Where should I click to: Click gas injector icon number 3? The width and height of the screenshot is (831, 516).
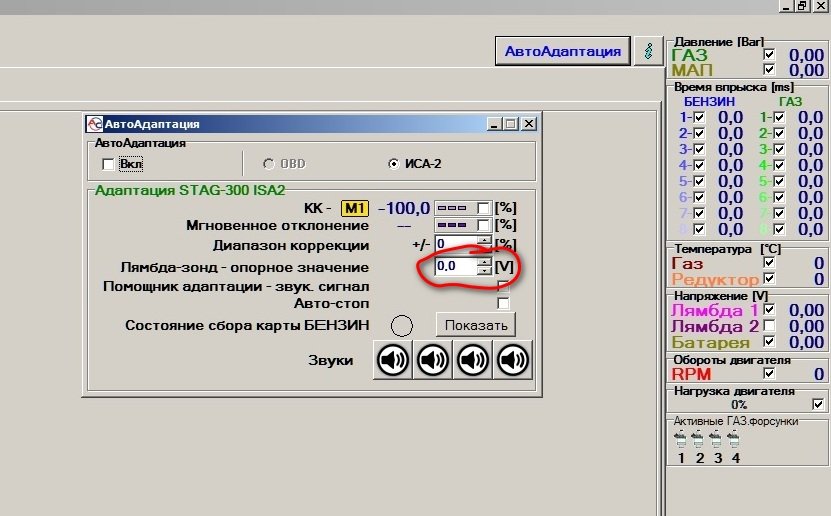click(x=716, y=439)
